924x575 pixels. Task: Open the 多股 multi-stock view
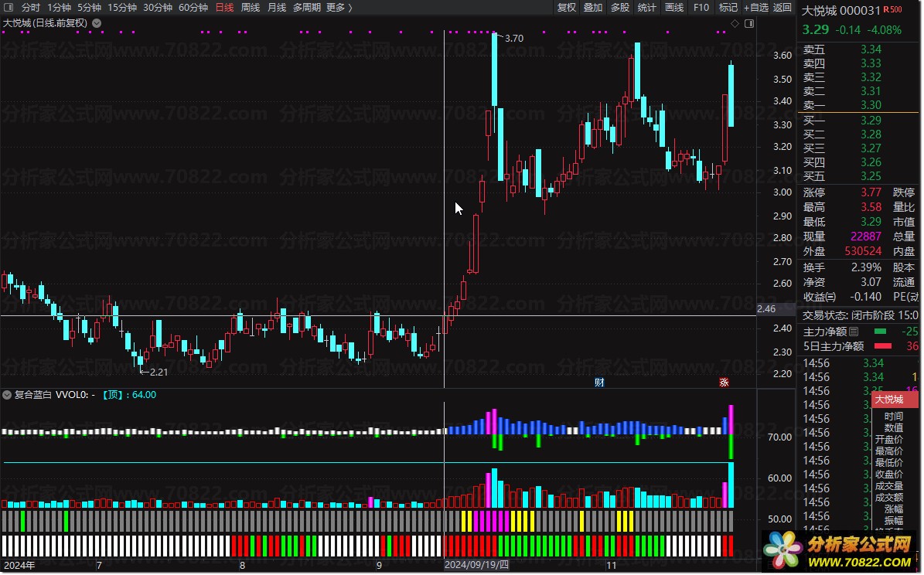pos(620,7)
